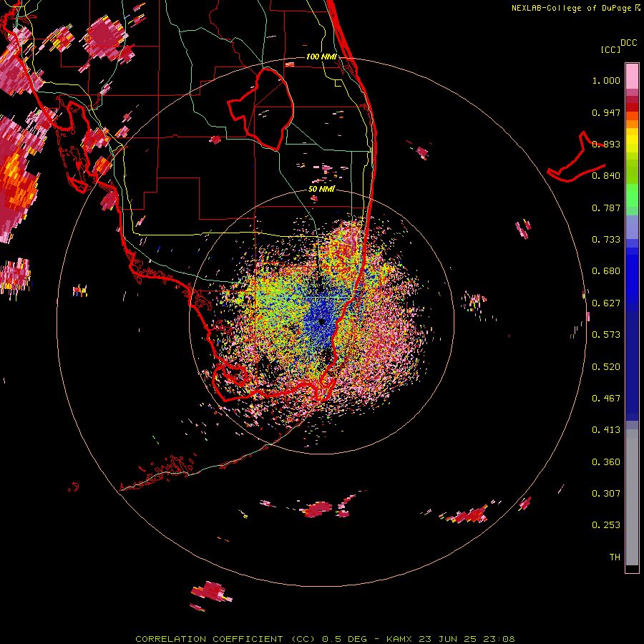Select the 0.627 scale value
Image resolution: width=644 pixels, height=644 pixels.
coord(606,303)
